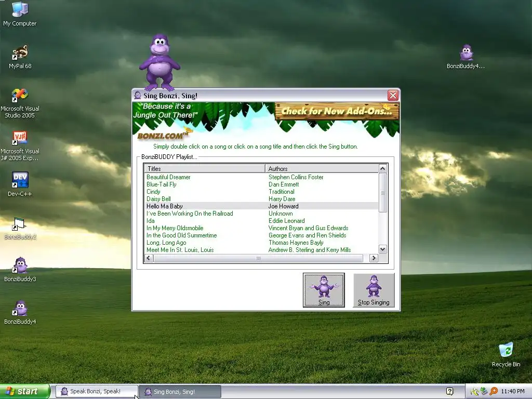Select the BonziBuddy4 shortcut on the left side
Screen dimensions: 532x399
click(x=20, y=312)
